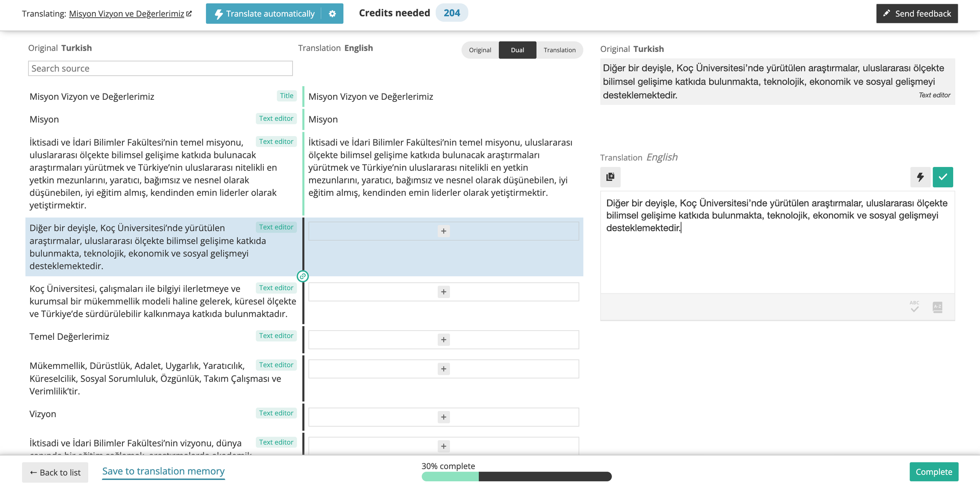
Task: Click Save to translation memory link
Action: click(163, 471)
